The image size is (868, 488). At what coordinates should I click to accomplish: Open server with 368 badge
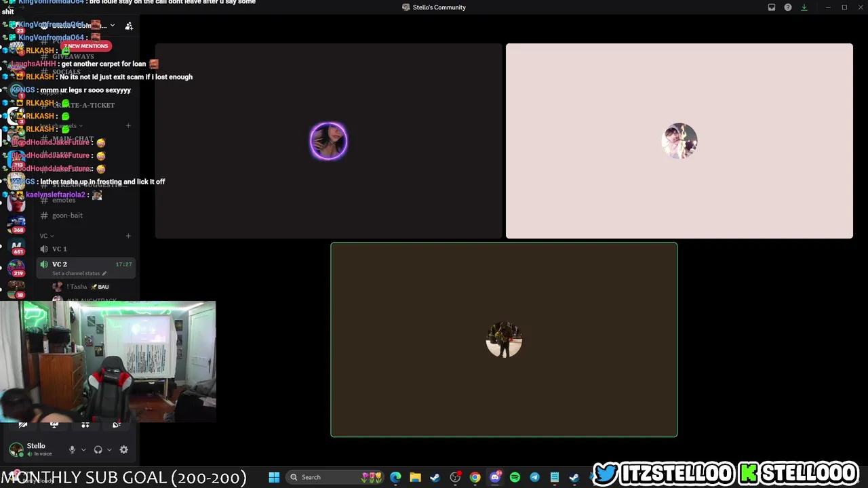coord(17,224)
